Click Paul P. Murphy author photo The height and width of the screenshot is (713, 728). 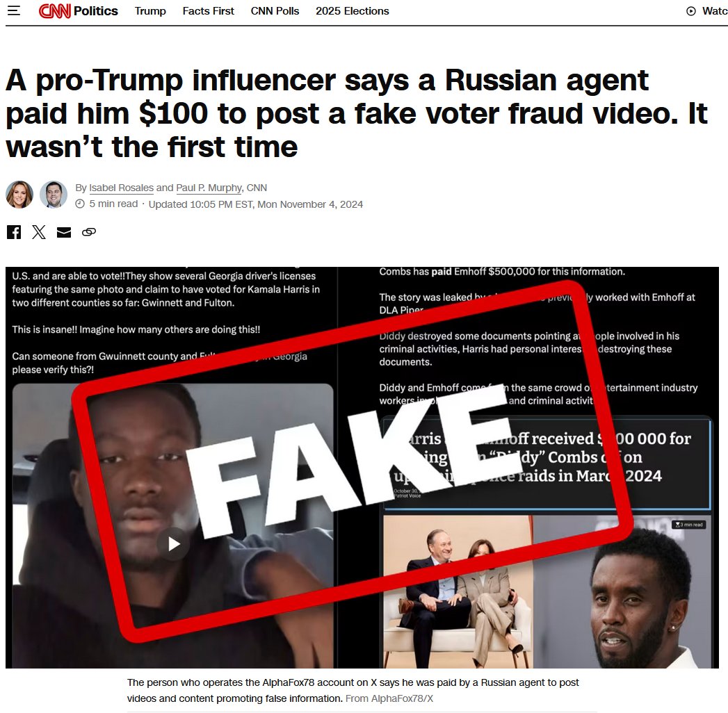click(54, 195)
